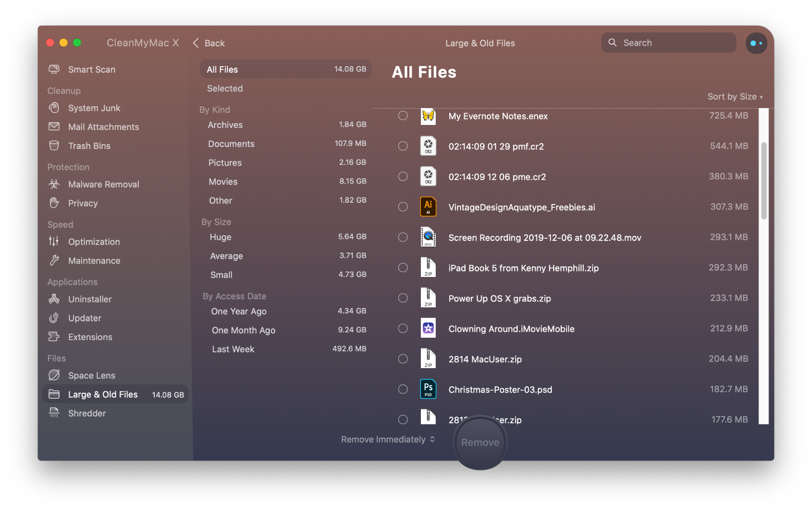Select 02:14:09 01 29 pmf.cr2 checkbox
The height and width of the screenshot is (511, 812).
[x=403, y=146]
